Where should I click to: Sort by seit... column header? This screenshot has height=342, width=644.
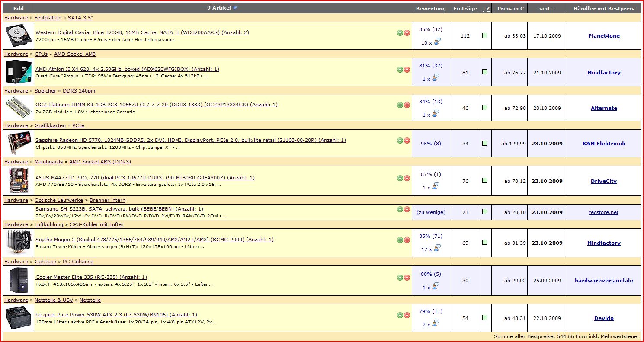click(547, 9)
